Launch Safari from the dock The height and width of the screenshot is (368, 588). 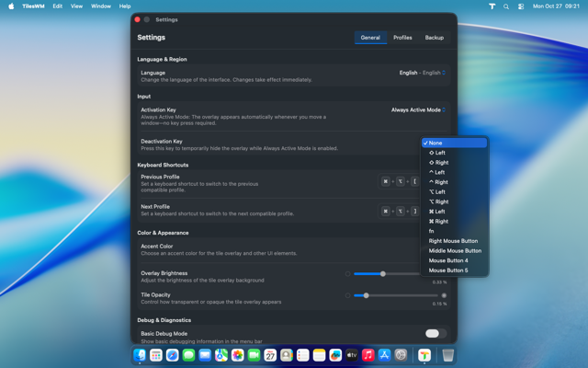coord(173,355)
